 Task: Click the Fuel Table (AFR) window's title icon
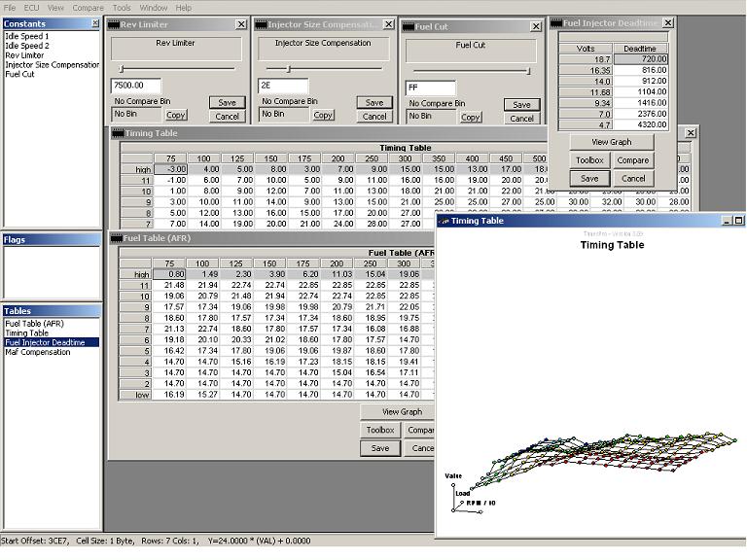tap(115, 237)
